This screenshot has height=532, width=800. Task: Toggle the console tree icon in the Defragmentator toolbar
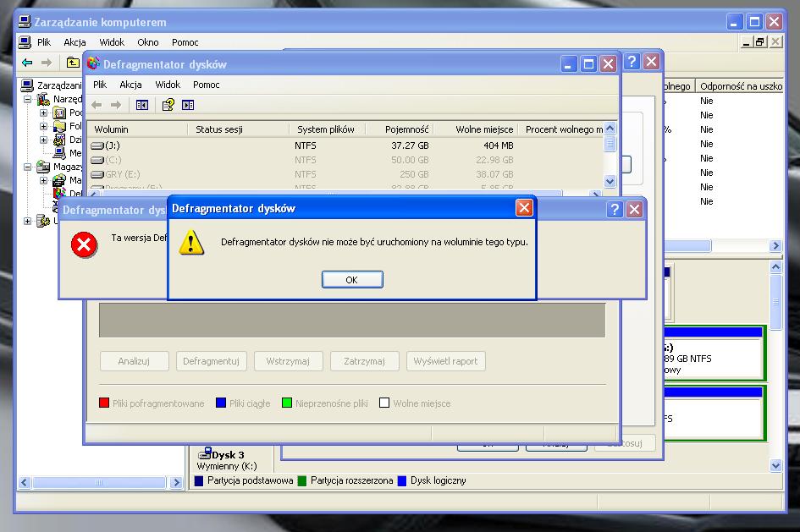[142, 105]
